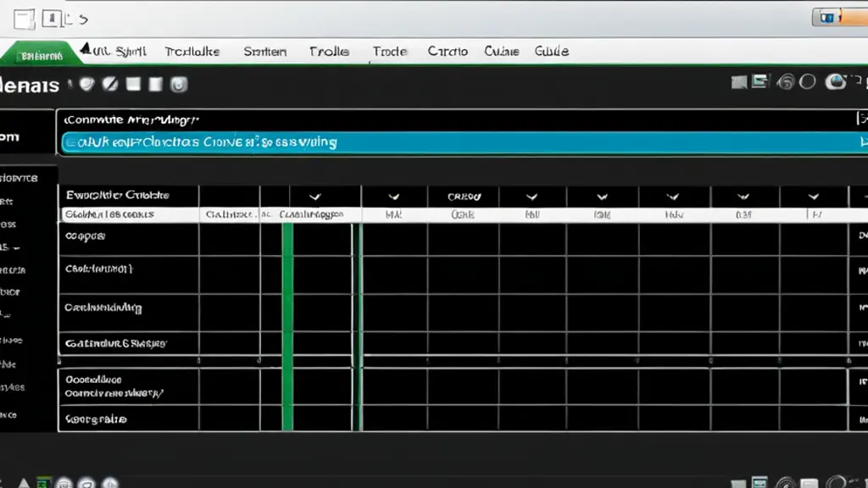This screenshot has width=868, height=488.
Task: Open the "Smtem" menu
Action: coord(265,52)
